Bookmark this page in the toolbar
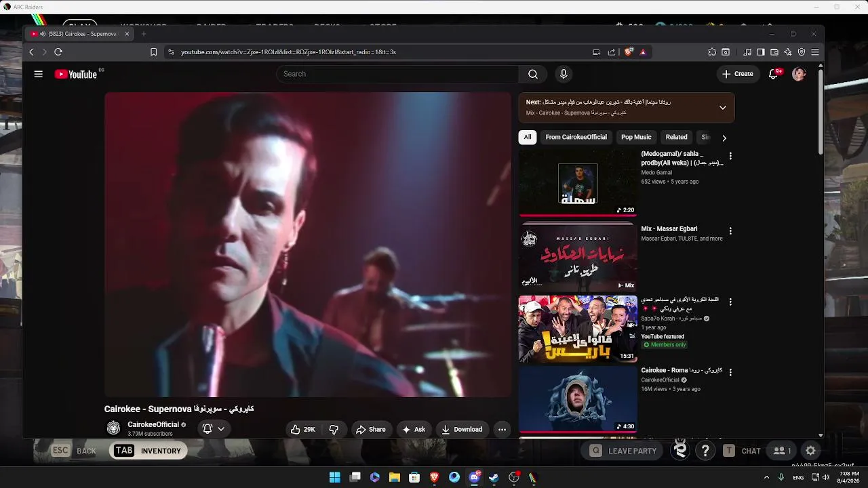 [154, 52]
